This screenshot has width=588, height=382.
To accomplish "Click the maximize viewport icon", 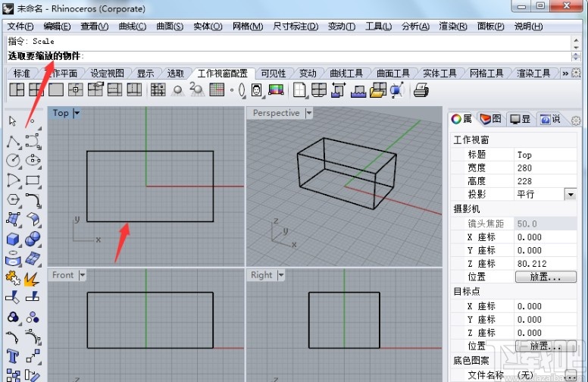I will [x=56, y=90].
